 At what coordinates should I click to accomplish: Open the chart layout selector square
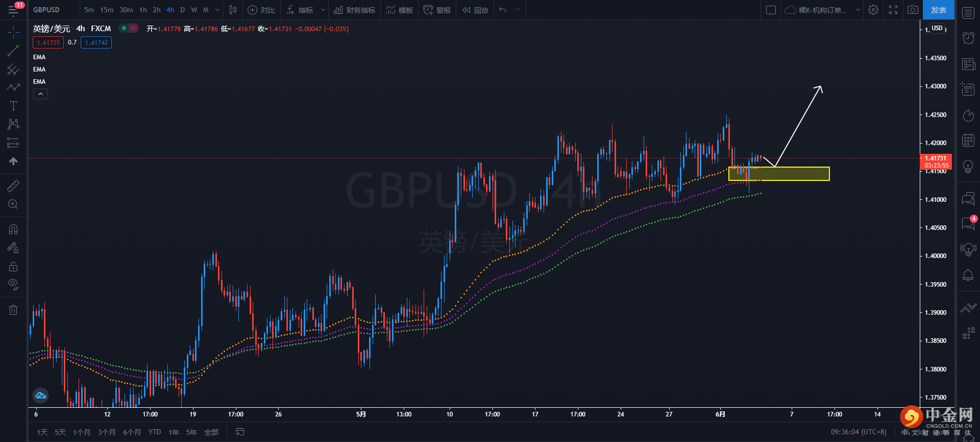tap(771, 10)
